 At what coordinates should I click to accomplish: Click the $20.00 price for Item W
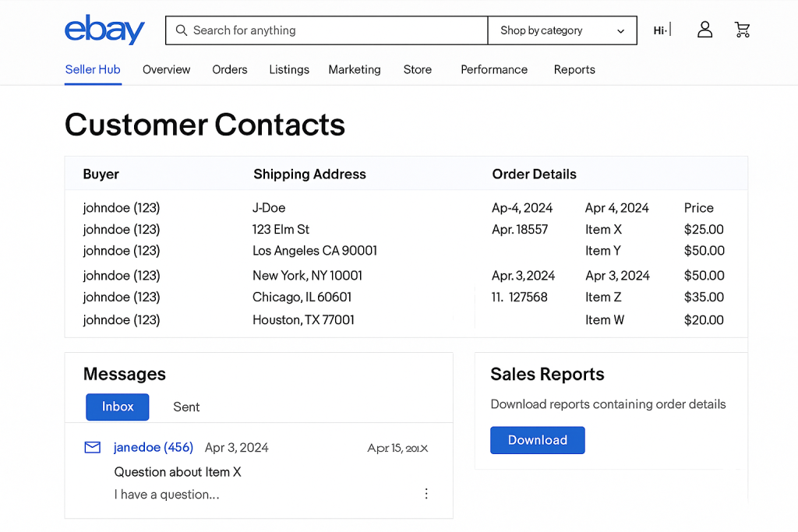[x=704, y=320]
